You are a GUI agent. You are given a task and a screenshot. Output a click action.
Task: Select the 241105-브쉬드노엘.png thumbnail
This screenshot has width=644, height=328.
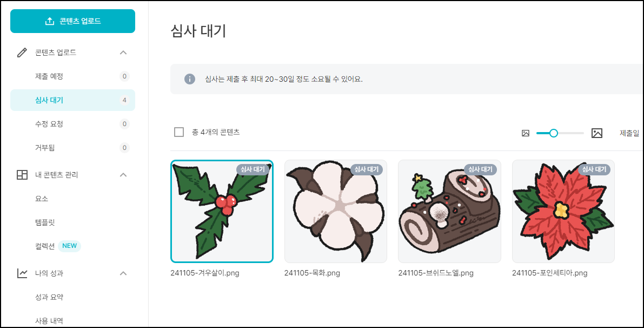click(x=449, y=211)
